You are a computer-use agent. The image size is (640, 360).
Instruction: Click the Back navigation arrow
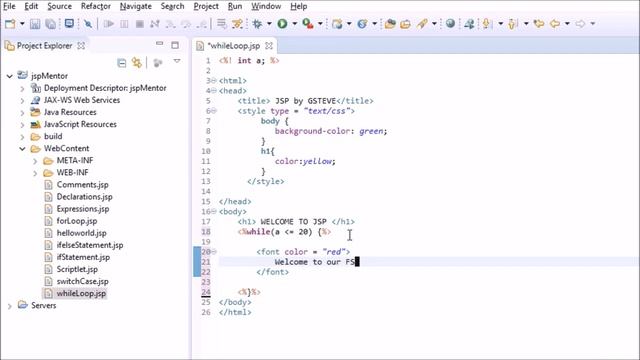tap(555, 24)
